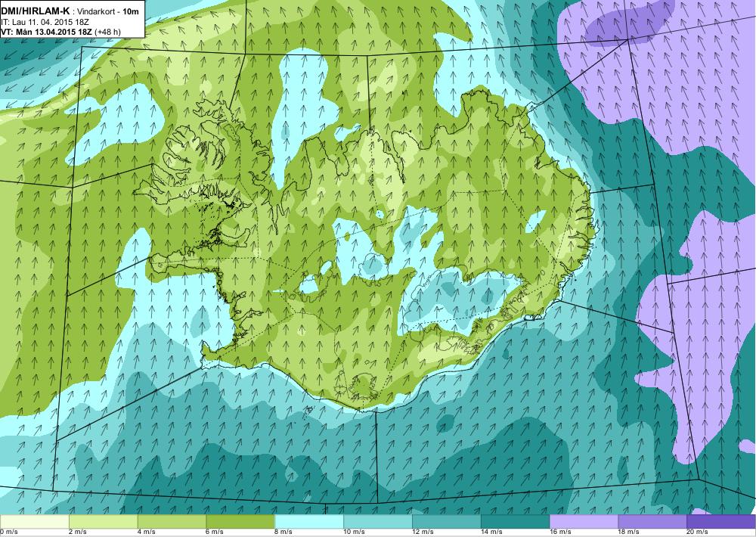
Task: Click the '6 m/s' legend label
Action: point(215,532)
